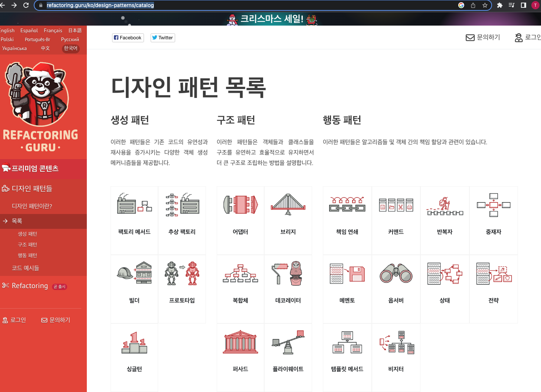Click 로그인 in the top header

(528, 37)
